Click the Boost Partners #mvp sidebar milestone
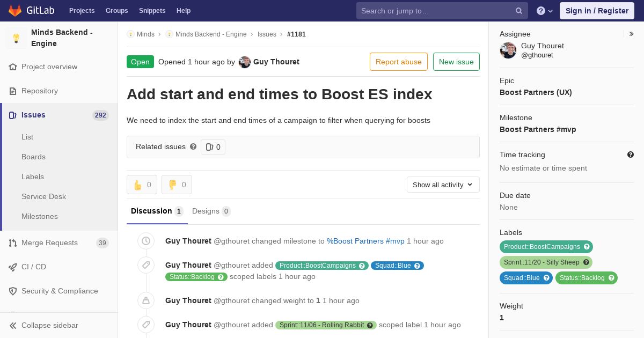This screenshot has height=338, width=644. tap(538, 129)
